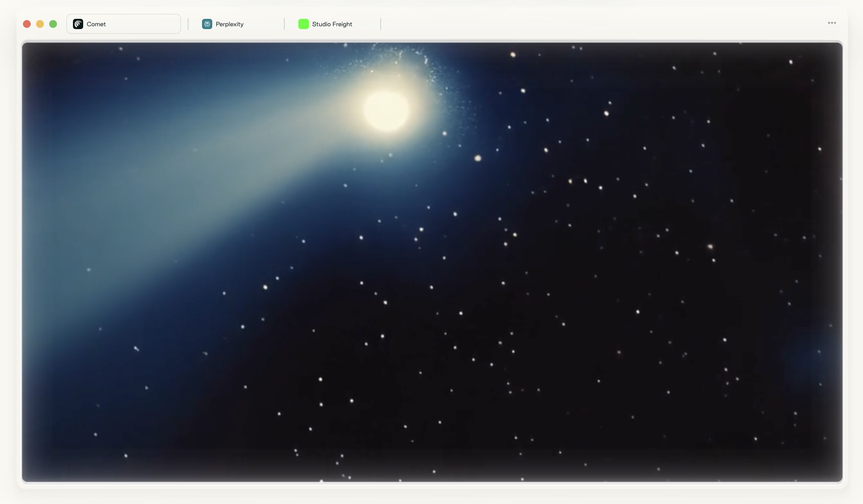Click the Perplexity snowflake favicon

[207, 24]
